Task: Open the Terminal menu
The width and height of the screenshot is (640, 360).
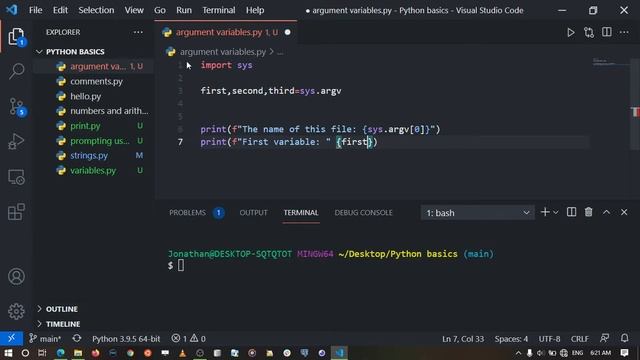Action: click(x=219, y=10)
